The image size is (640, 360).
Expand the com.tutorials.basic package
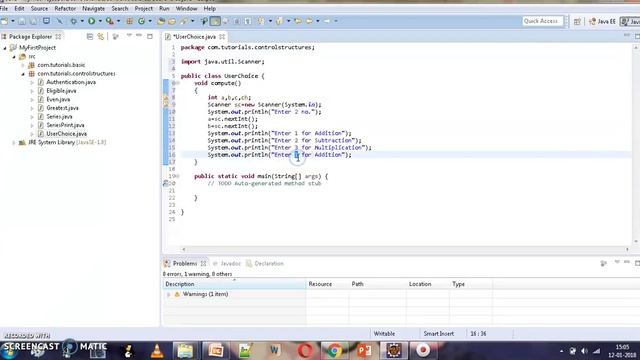[x=23, y=65]
